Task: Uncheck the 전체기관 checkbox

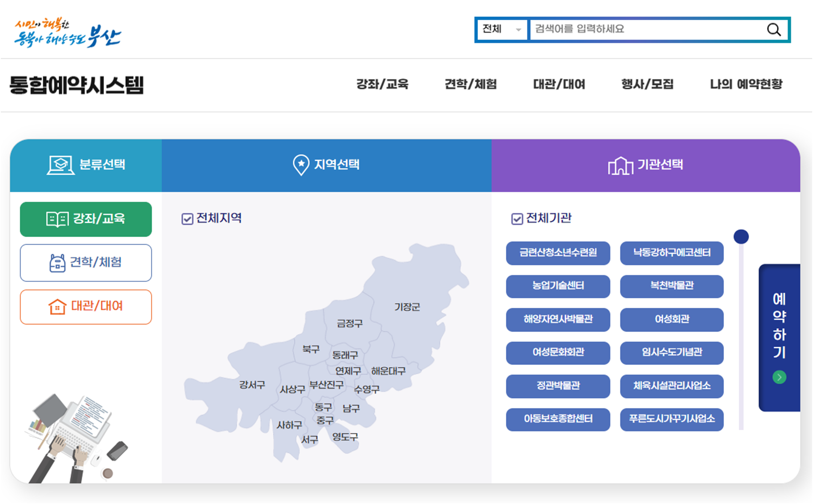Action: click(517, 219)
